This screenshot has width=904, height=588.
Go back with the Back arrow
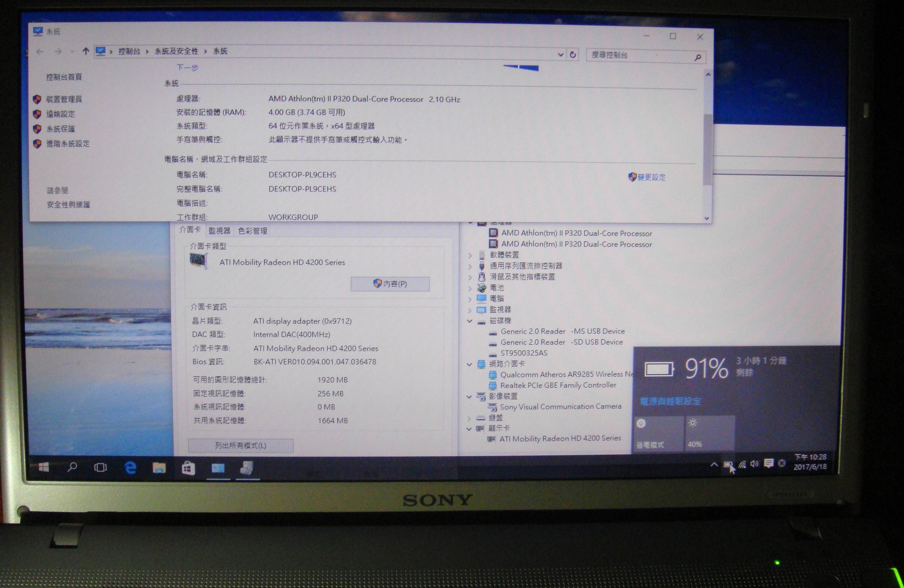point(40,52)
